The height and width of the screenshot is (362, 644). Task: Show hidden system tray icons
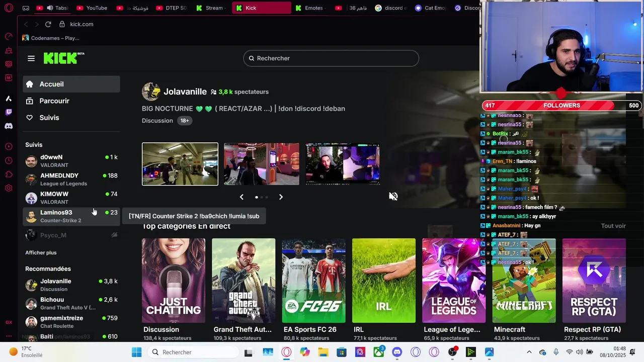tap(529, 352)
